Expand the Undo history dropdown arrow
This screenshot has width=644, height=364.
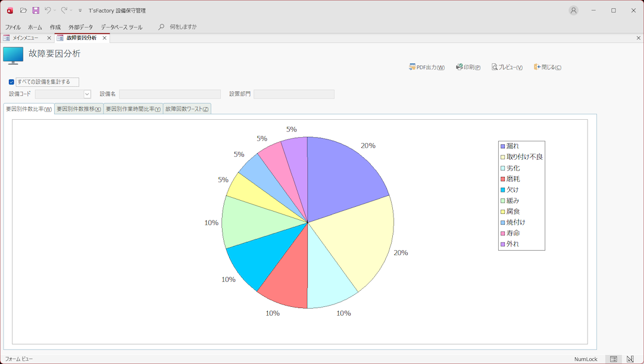pyautogui.click(x=55, y=11)
